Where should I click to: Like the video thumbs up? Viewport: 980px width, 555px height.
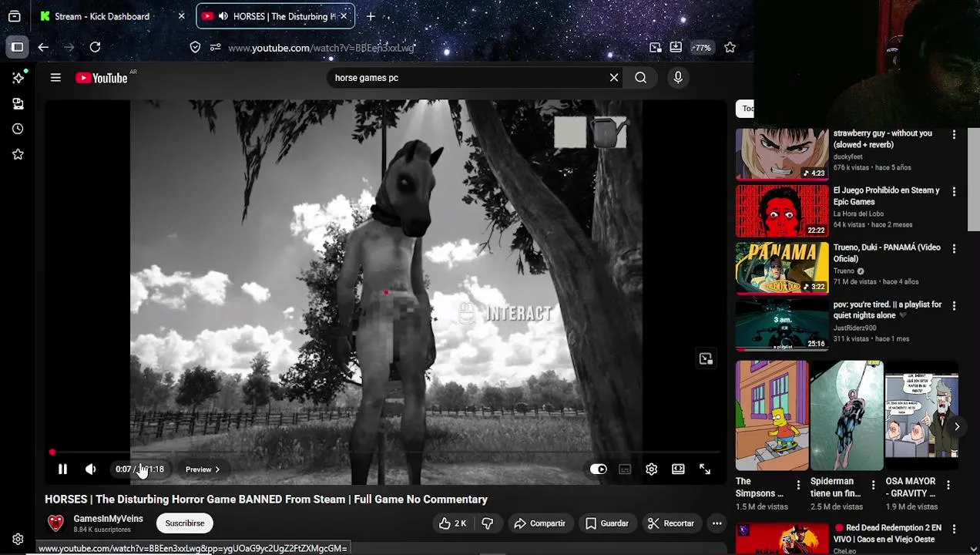452,523
